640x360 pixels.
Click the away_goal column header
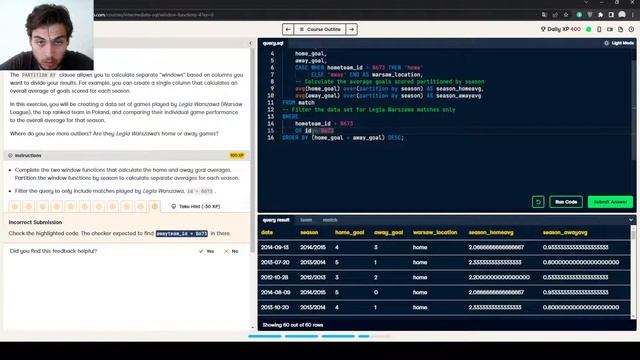(x=389, y=233)
